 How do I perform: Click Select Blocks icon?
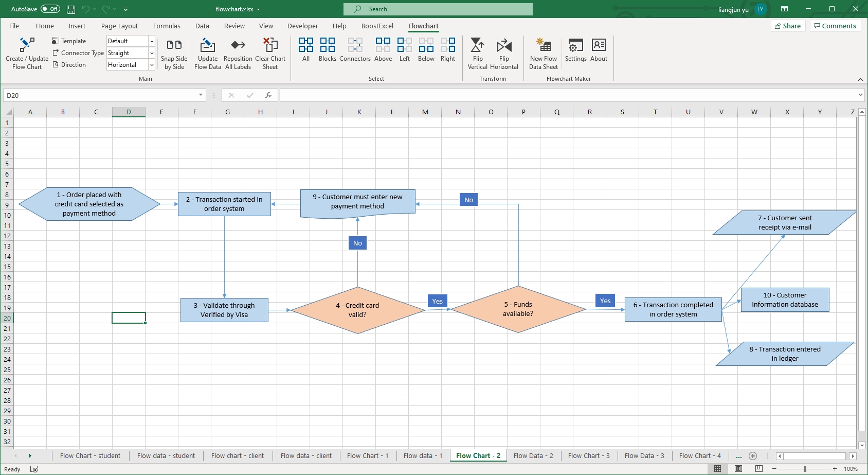pos(328,45)
